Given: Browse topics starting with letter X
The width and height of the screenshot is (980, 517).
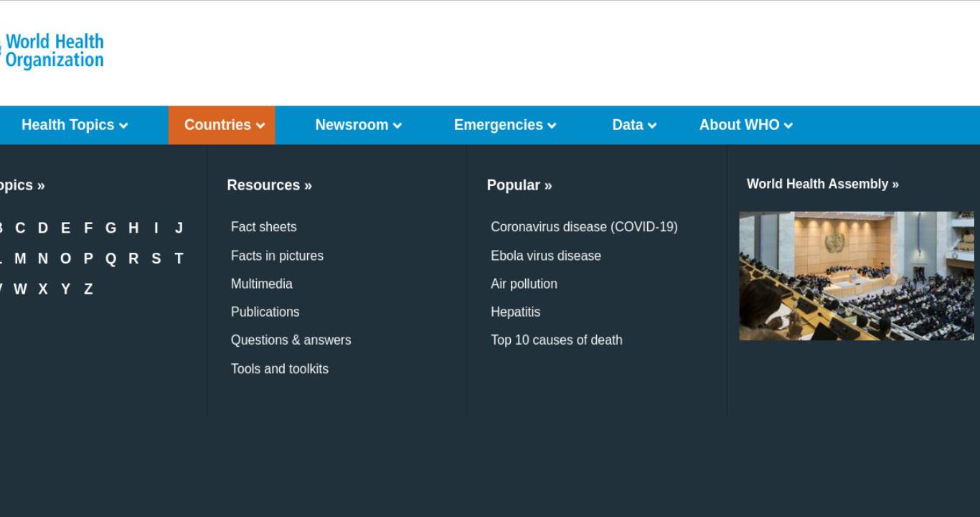Looking at the screenshot, I should tap(43, 289).
